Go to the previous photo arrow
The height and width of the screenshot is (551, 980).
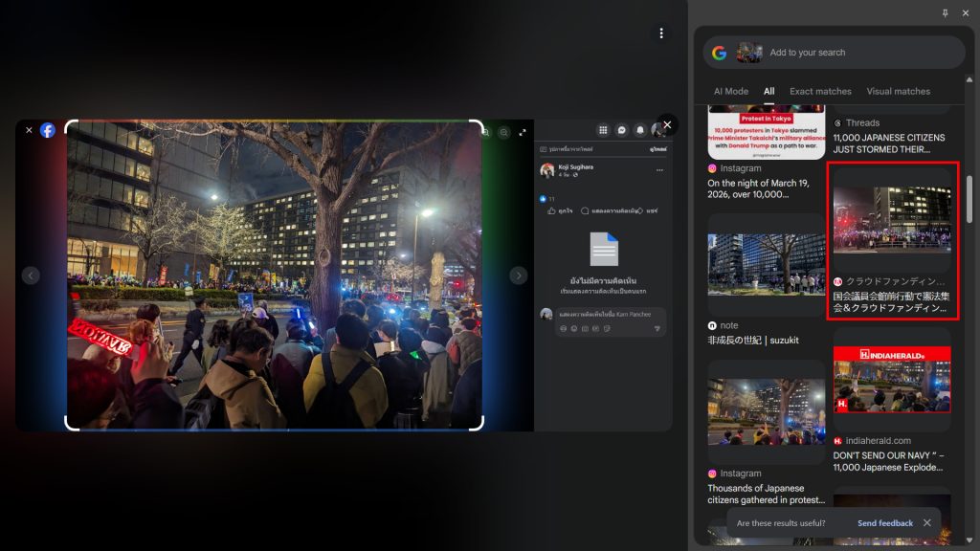click(x=31, y=275)
